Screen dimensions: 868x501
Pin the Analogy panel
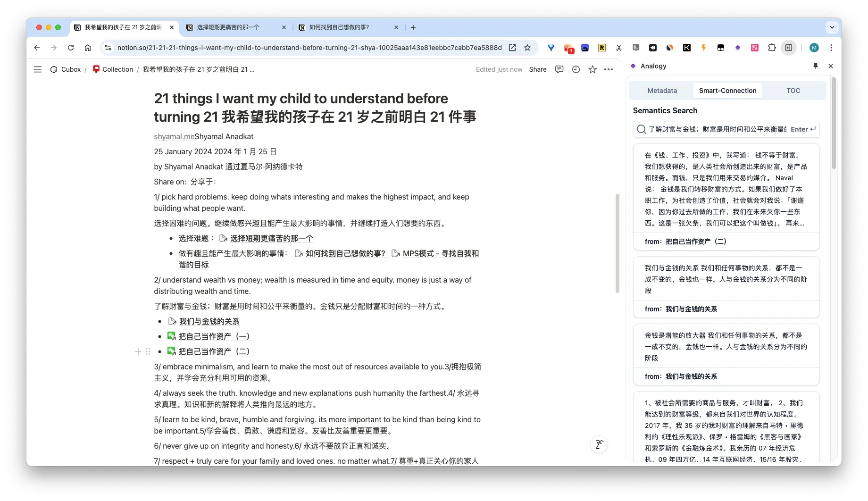(x=815, y=66)
